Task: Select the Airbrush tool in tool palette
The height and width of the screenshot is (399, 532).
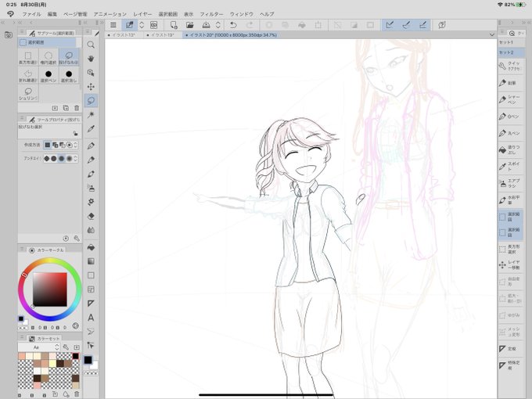Action: (91, 188)
